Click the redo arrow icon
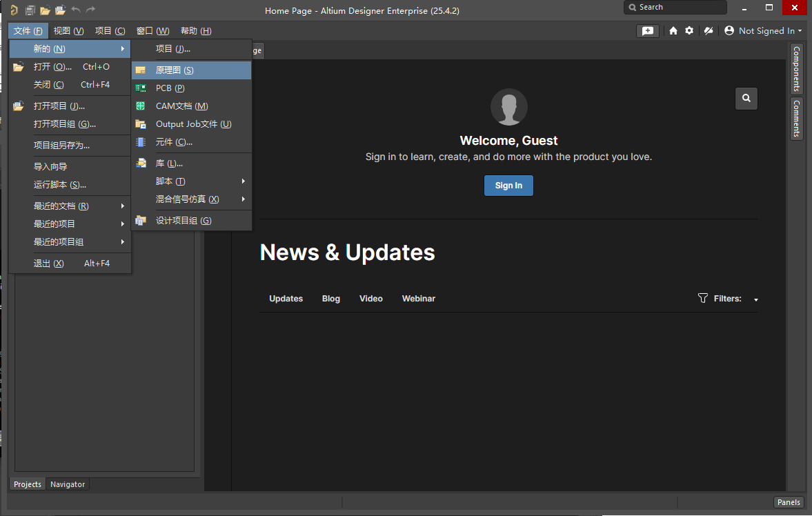 point(90,10)
